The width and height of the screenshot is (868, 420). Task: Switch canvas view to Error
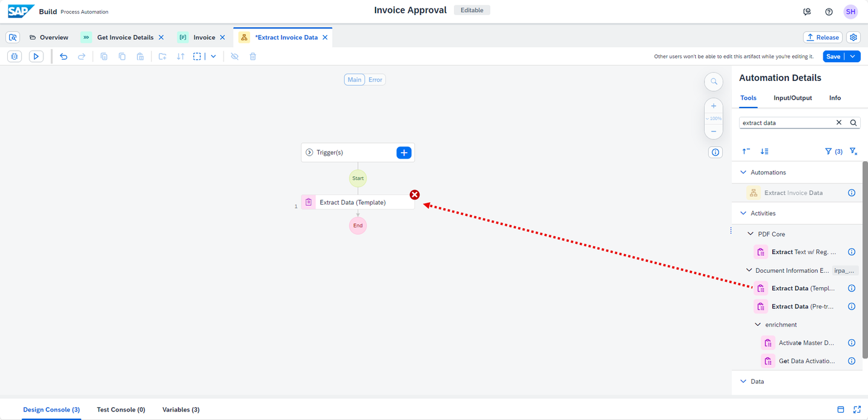[376, 80]
